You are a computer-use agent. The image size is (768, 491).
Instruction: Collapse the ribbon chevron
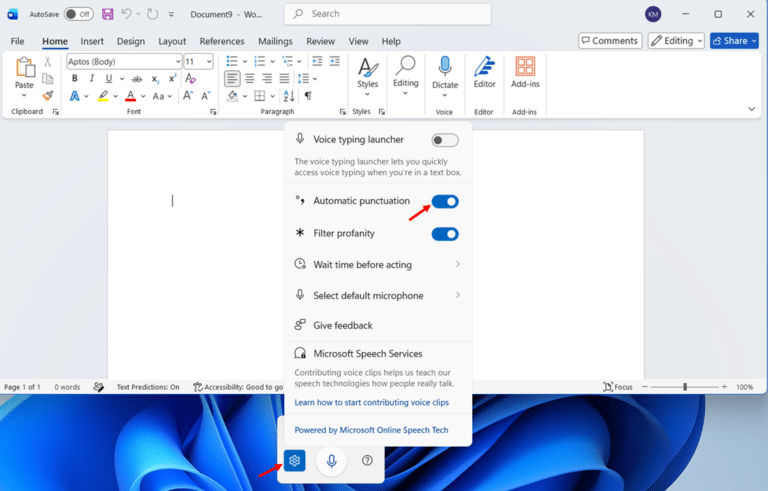751,109
